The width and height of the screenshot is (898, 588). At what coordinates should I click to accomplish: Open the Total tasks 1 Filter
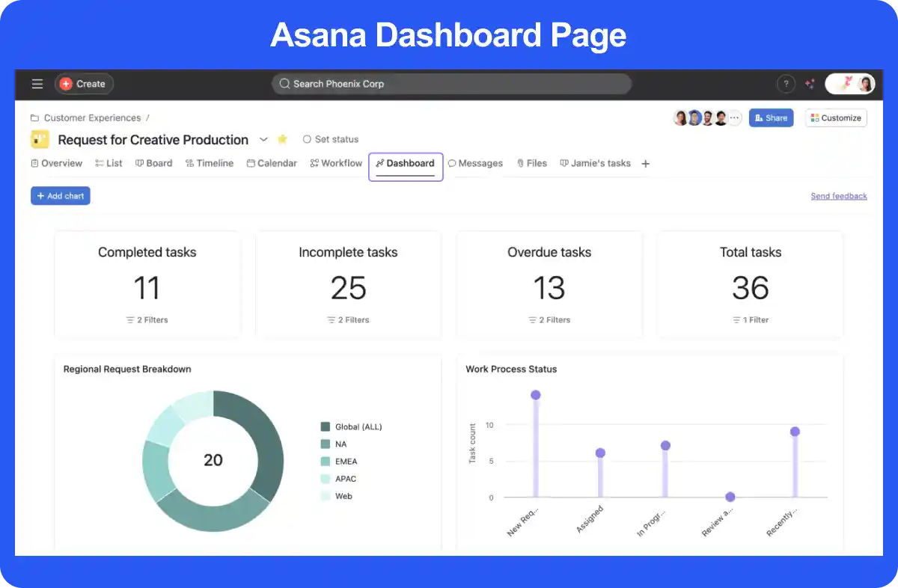pyautogui.click(x=751, y=319)
